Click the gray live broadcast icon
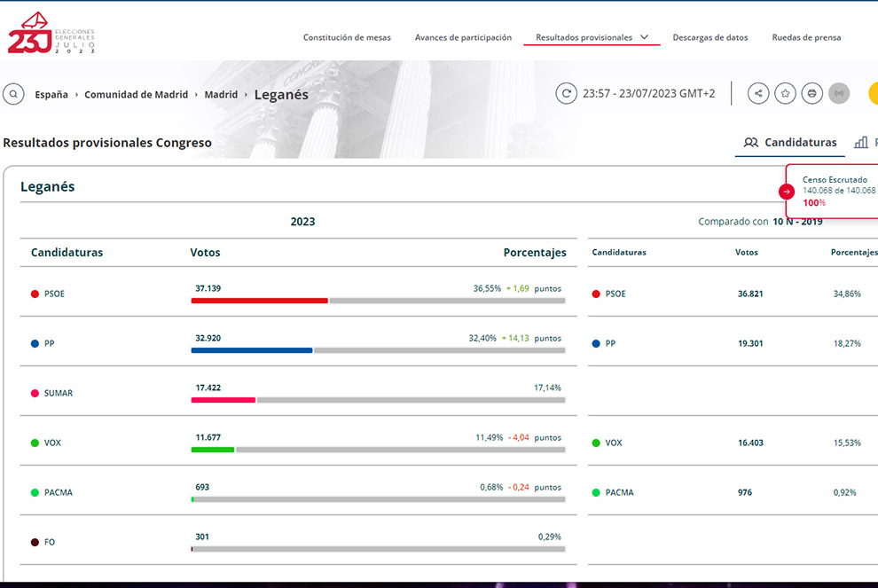Viewport: 878px width, 588px height. click(838, 93)
